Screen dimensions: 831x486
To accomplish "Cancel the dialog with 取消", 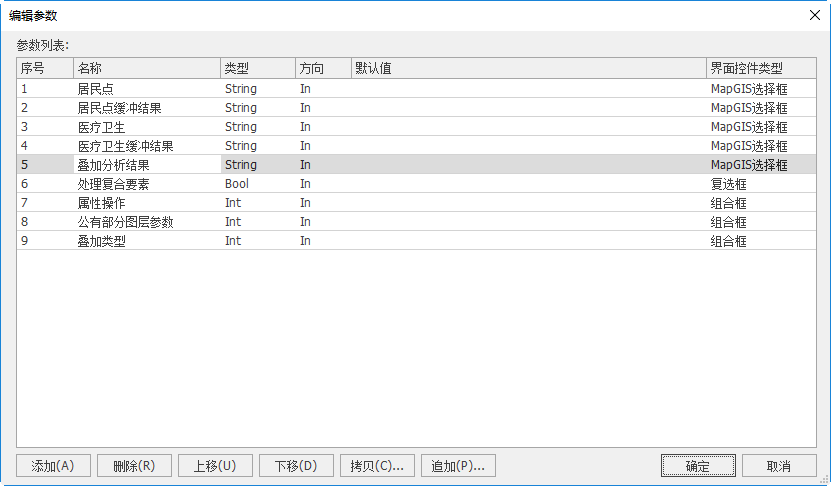I will 779,466.
